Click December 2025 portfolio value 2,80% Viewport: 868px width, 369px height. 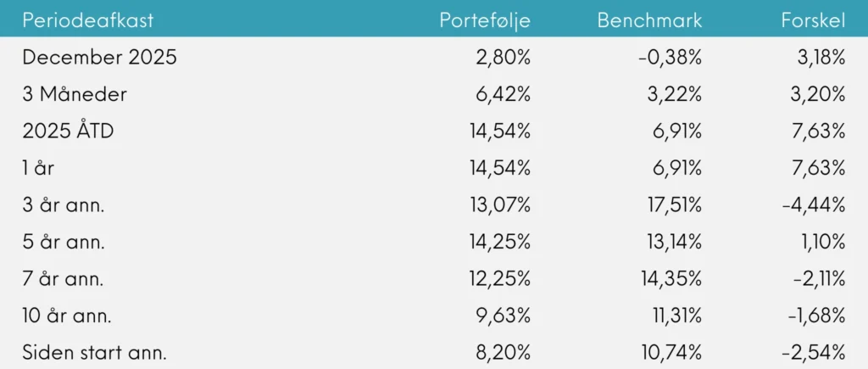tap(504, 58)
